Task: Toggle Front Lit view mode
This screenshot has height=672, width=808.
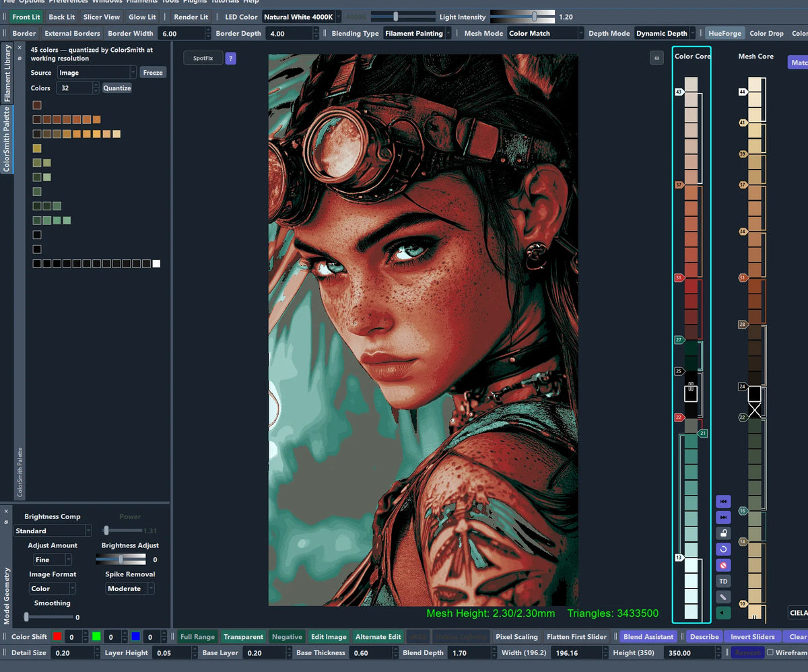Action: click(x=26, y=17)
